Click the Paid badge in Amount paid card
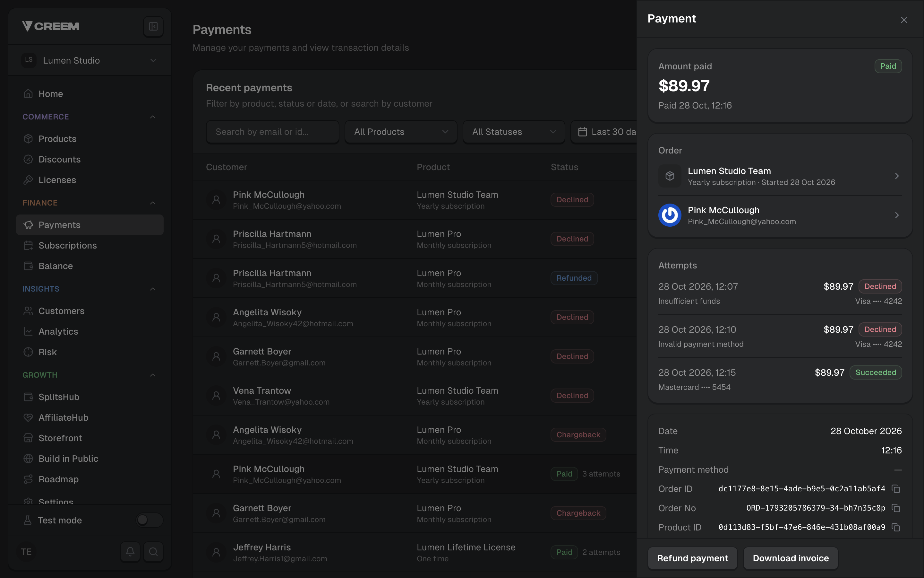This screenshot has width=924, height=578. point(888,66)
